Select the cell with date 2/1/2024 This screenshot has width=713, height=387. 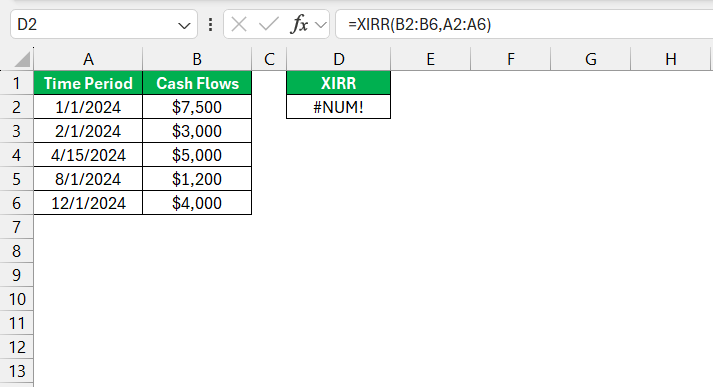click(88, 131)
